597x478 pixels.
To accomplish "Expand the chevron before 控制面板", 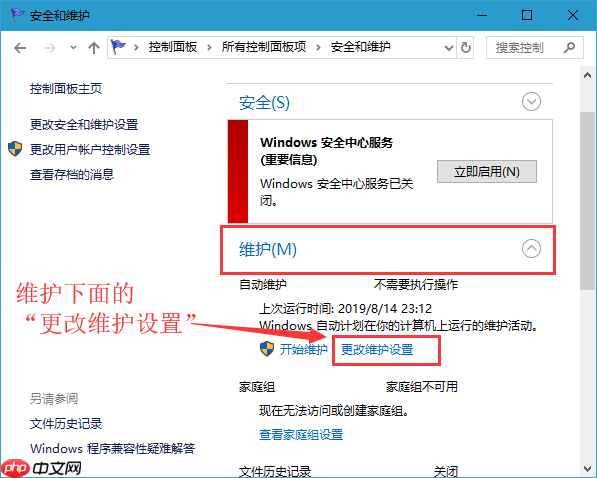I will pyautogui.click(x=136, y=48).
